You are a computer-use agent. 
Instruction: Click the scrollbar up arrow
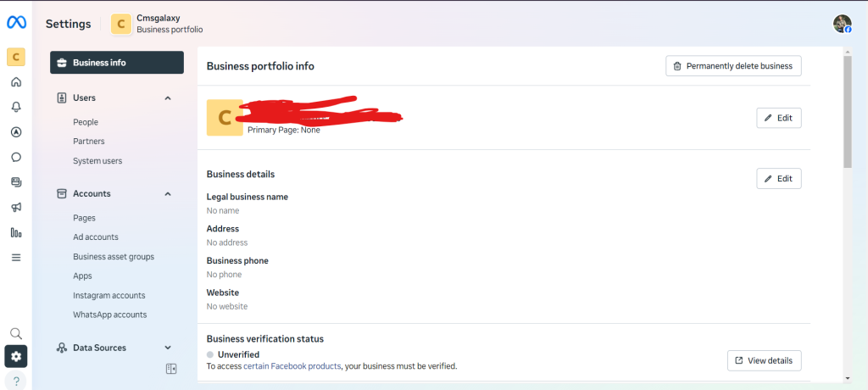click(848, 51)
